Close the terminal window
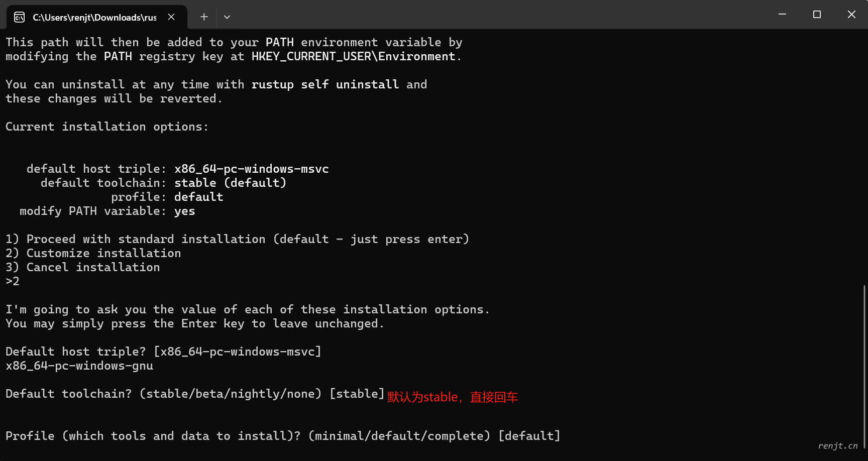 [x=851, y=15]
